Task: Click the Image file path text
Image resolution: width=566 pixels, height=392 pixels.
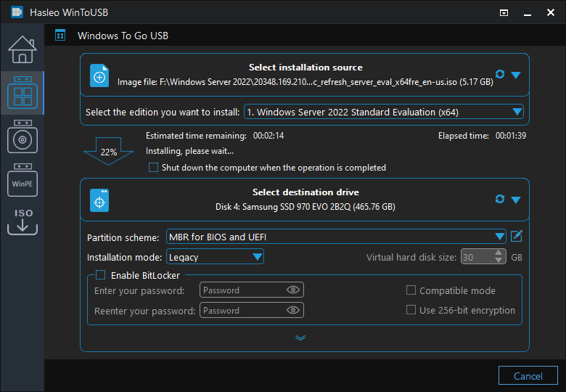Action: click(x=305, y=82)
